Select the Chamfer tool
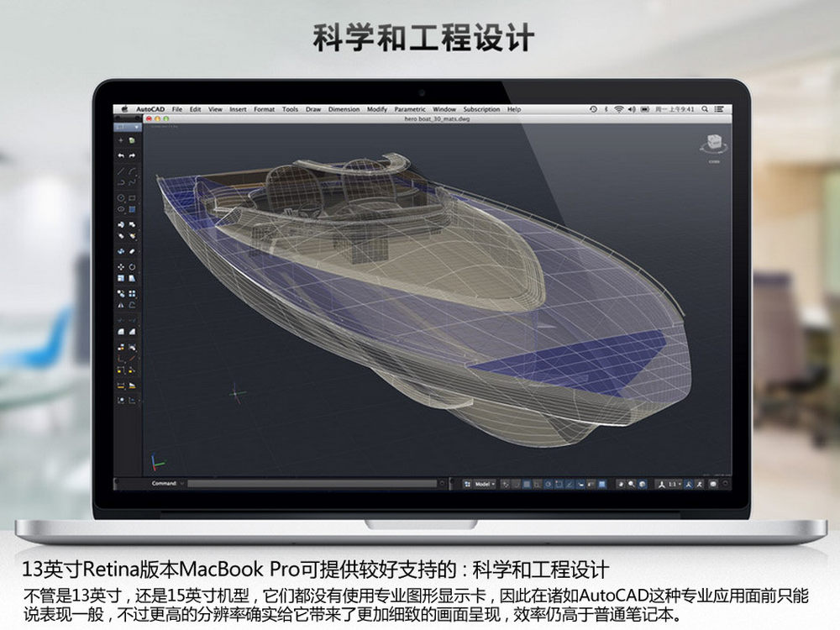The width and height of the screenshot is (840, 630). point(132,332)
